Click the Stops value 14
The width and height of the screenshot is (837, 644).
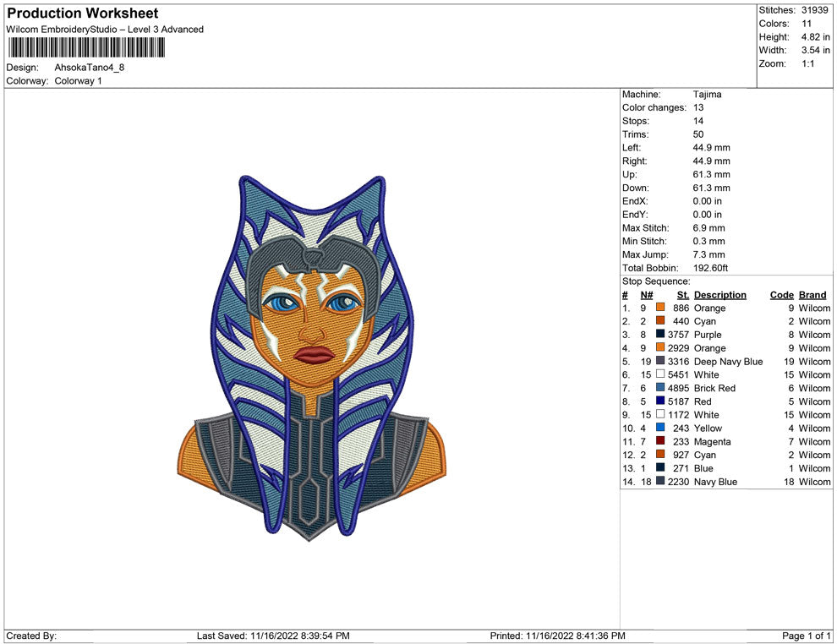point(698,121)
